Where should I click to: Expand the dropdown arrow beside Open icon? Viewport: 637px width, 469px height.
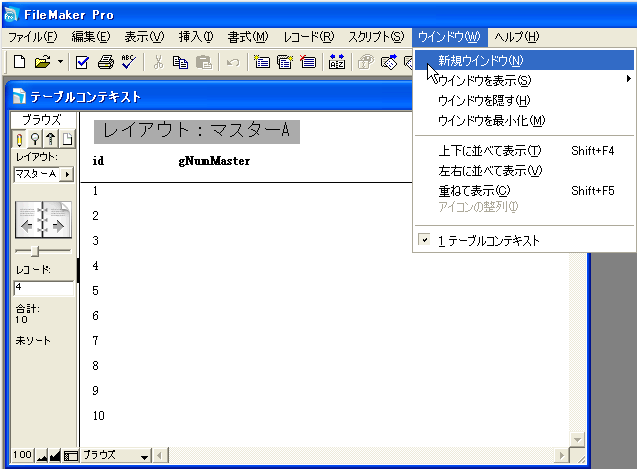pyautogui.click(x=60, y=62)
